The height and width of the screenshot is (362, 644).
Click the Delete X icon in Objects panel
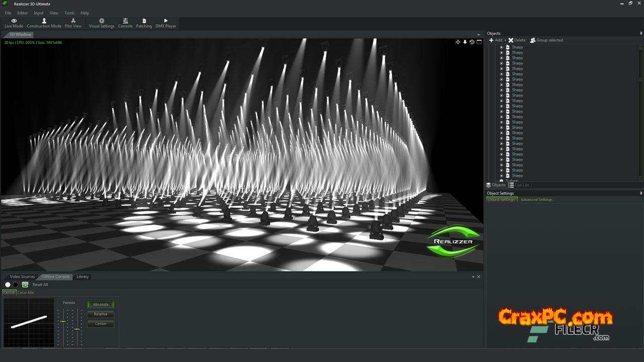click(x=511, y=40)
